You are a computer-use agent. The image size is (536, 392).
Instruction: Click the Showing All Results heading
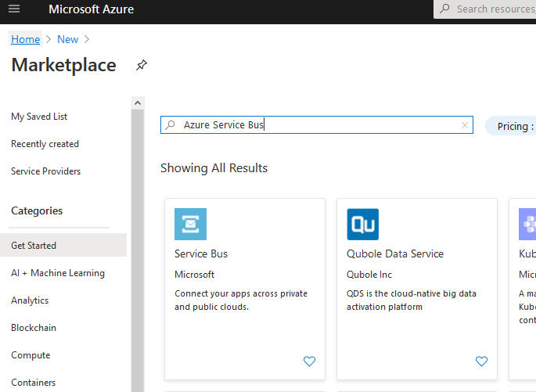(x=214, y=168)
